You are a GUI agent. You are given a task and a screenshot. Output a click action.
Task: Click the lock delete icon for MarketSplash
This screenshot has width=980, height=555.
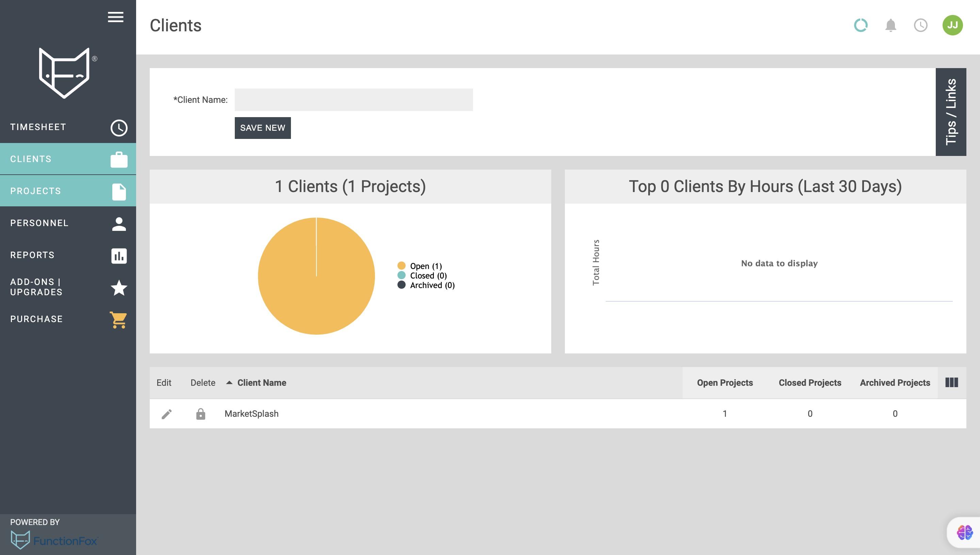[200, 414]
